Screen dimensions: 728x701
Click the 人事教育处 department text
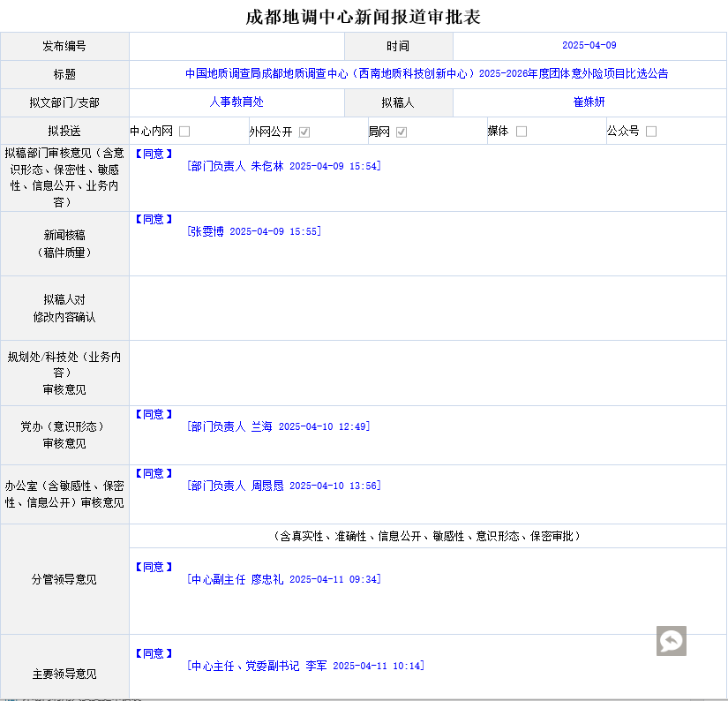pos(236,102)
